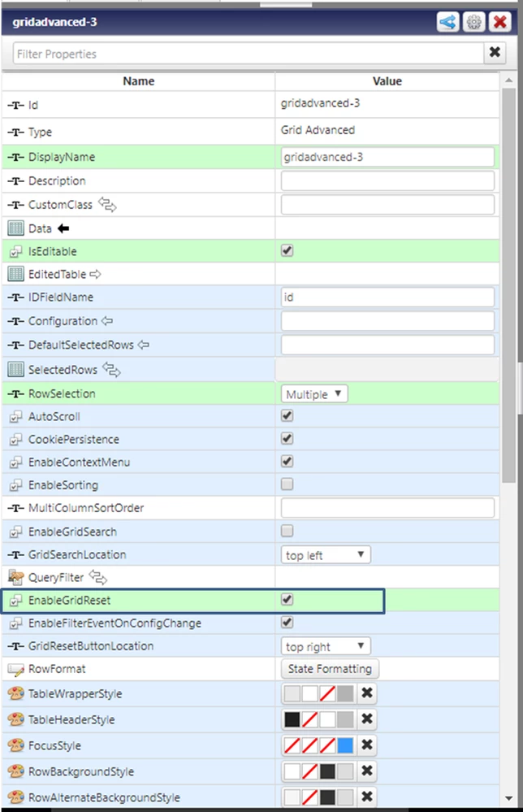Click the inbound arrow next to Configuration

tap(107, 321)
